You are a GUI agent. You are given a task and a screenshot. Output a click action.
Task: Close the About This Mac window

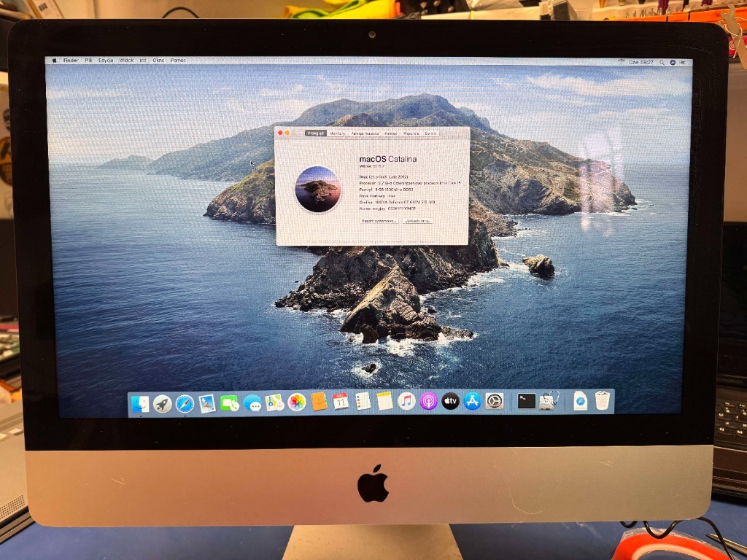tap(281, 133)
